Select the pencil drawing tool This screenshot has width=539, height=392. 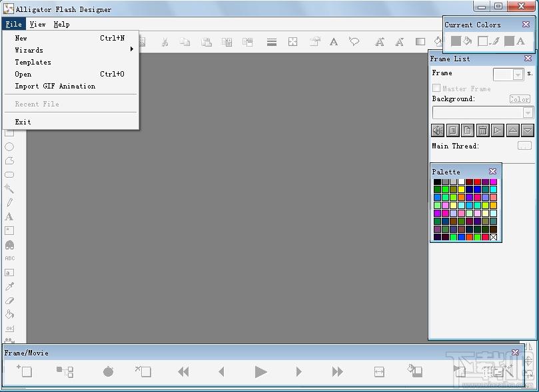(x=9, y=202)
